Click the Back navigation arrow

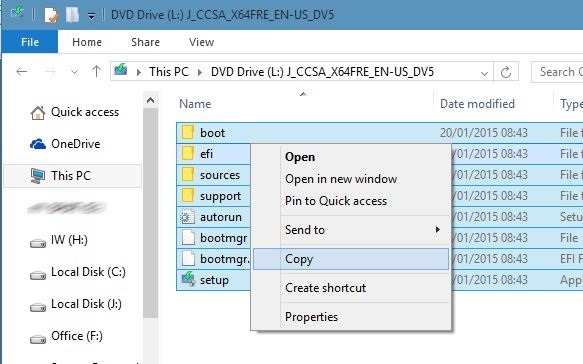(22, 71)
